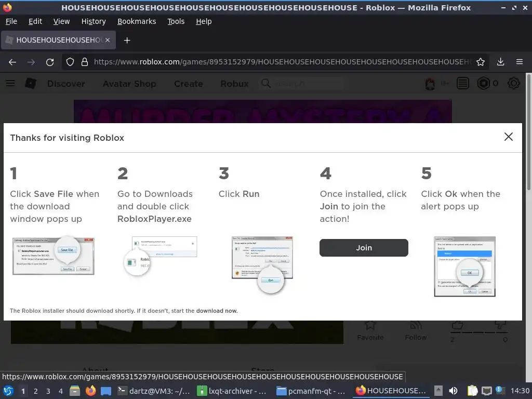Launch the file manager from panel quicklaunch
The image size is (532, 399).
coord(75,391)
